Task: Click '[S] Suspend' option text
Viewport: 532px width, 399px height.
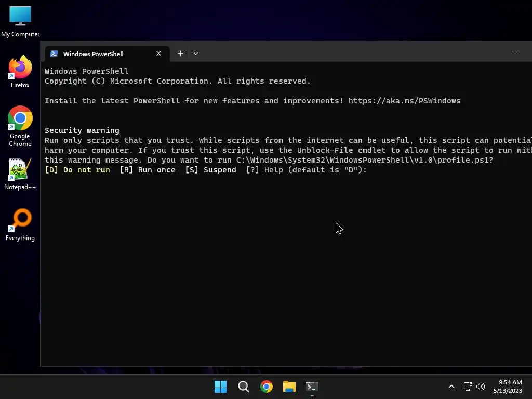Action: click(211, 170)
